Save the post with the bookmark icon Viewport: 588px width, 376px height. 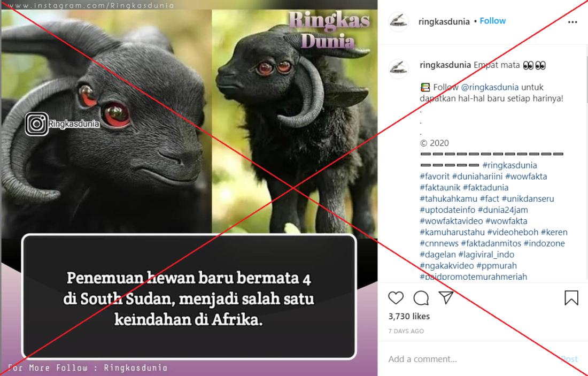coord(571,298)
